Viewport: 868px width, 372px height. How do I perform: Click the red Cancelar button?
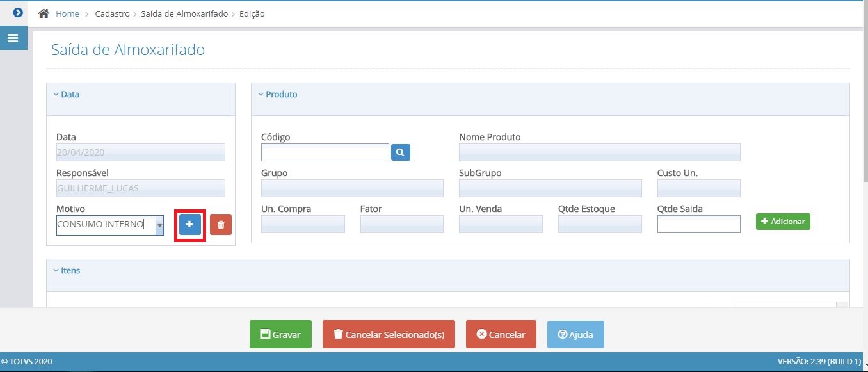(x=501, y=334)
